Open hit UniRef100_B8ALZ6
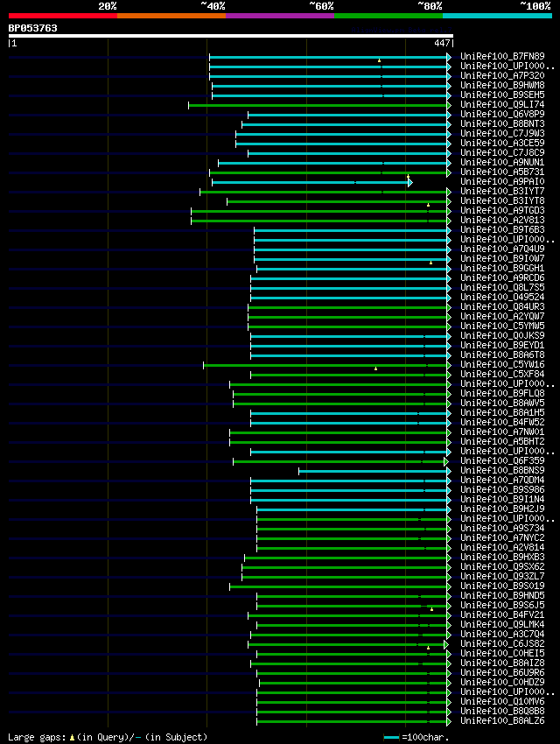 click(x=502, y=720)
